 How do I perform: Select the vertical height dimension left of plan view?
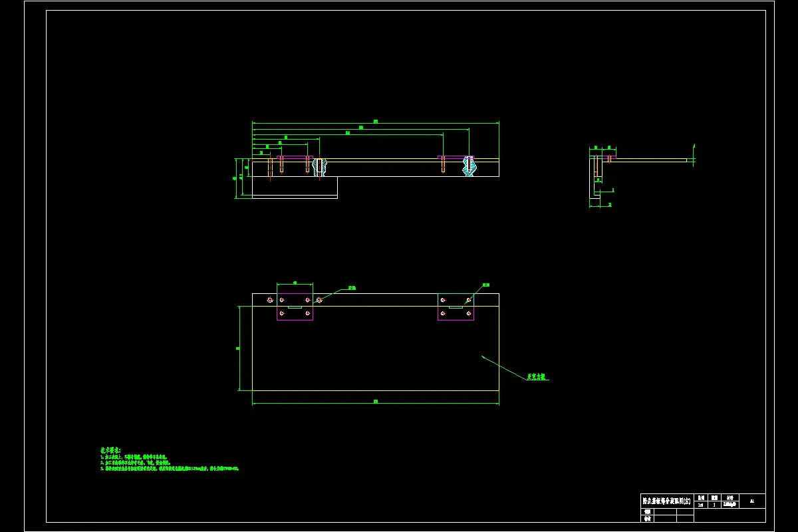[239, 348]
